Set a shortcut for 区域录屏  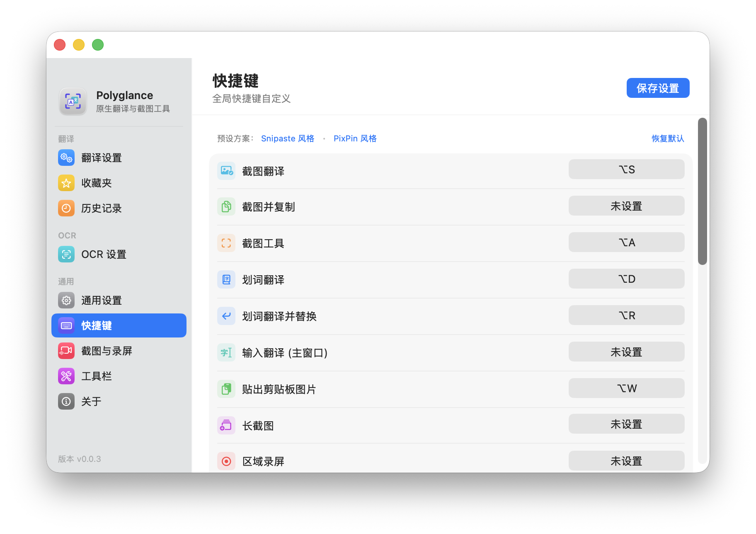(x=626, y=461)
